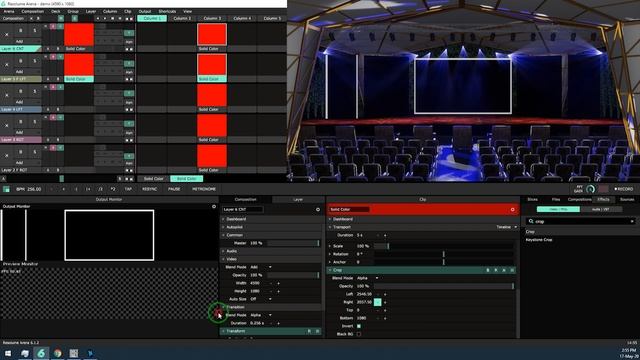This screenshot has width=640, height=360.
Task: Clear the Layer 2 F RGT layer with X
Action: 7,156
